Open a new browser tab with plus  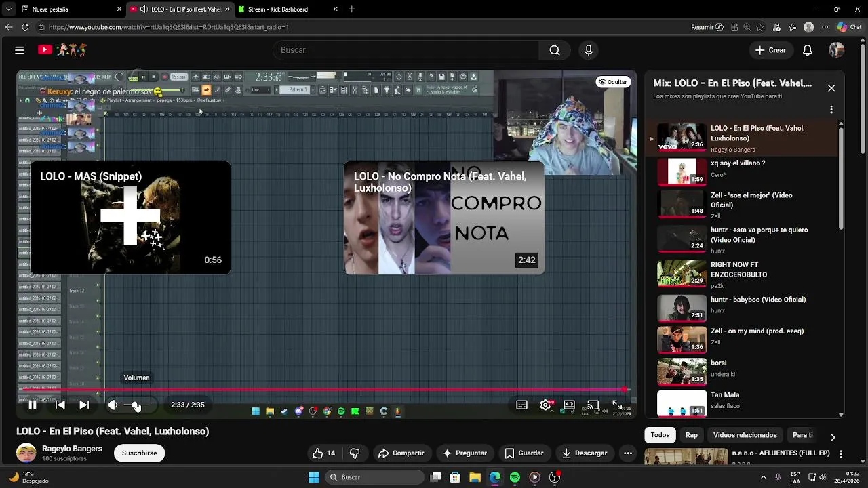tap(351, 9)
